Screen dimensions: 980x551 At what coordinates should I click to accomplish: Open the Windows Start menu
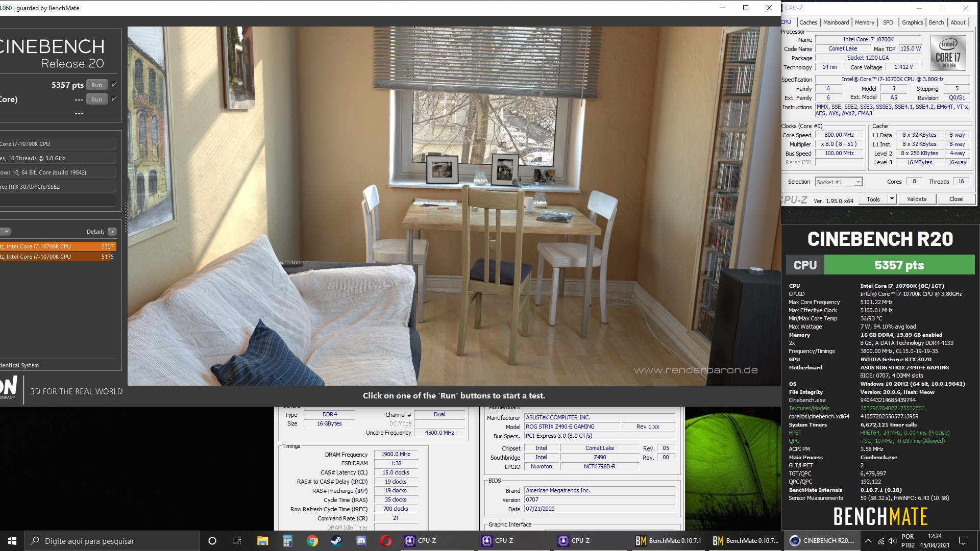(x=12, y=541)
